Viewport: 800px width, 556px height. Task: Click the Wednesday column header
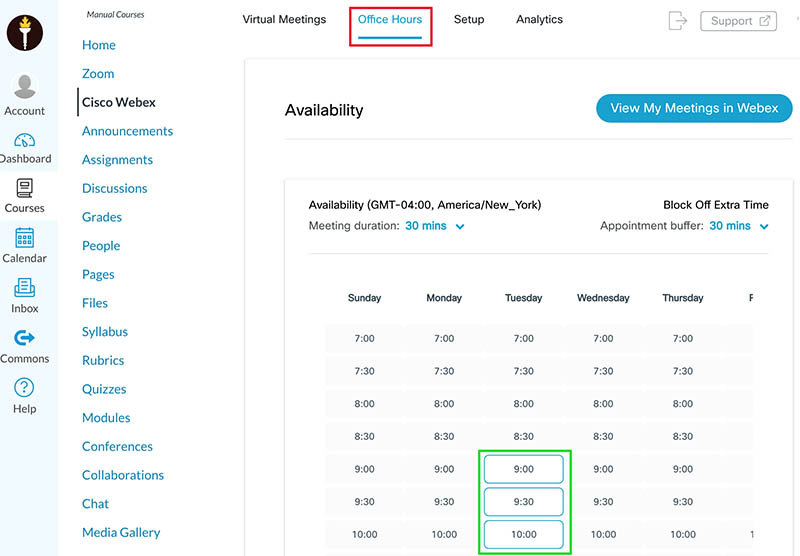[x=603, y=298]
